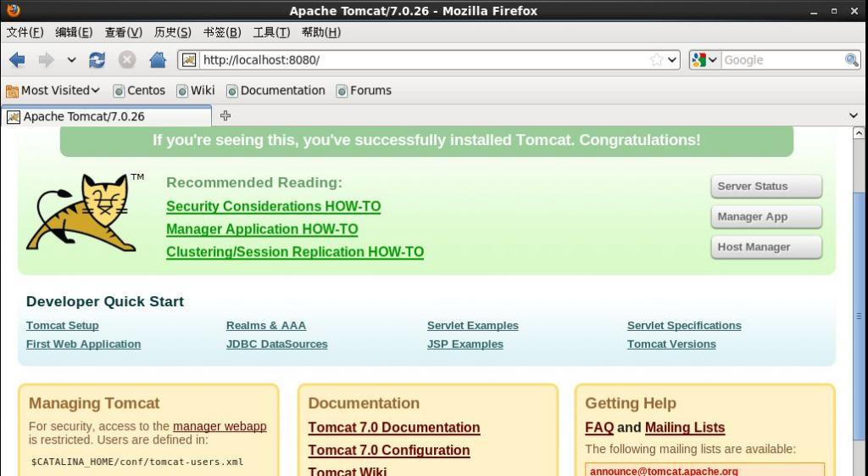Click the localhost:8080 URL field
868x476 pixels.
coord(424,60)
